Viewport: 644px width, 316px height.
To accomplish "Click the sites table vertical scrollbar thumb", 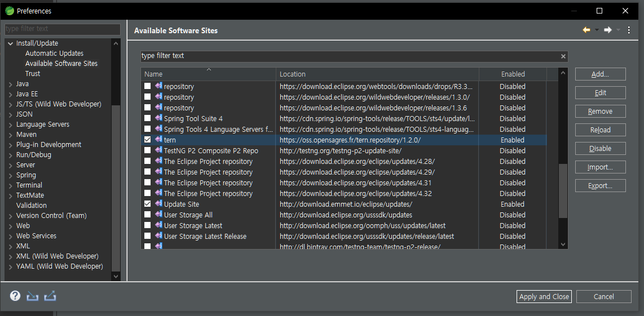I will 563,191.
